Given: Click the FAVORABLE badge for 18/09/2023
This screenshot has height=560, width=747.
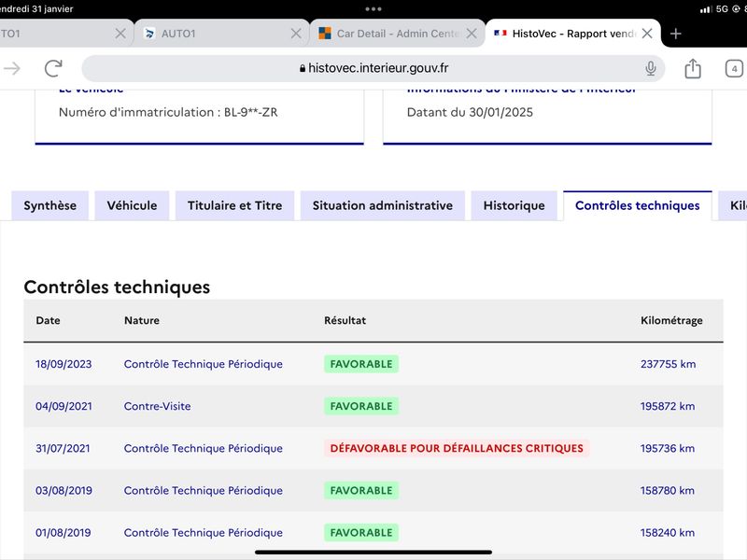Looking at the screenshot, I should tap(361, 364).
